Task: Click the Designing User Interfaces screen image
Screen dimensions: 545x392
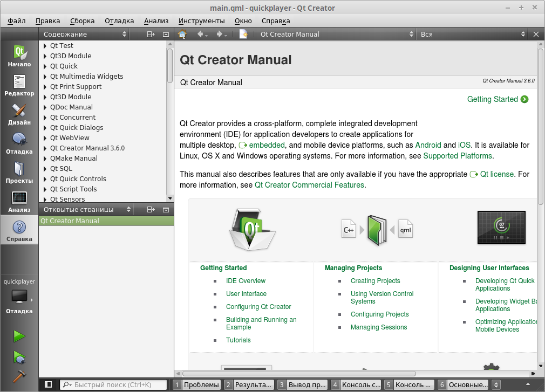Action: tap(501, 228)
